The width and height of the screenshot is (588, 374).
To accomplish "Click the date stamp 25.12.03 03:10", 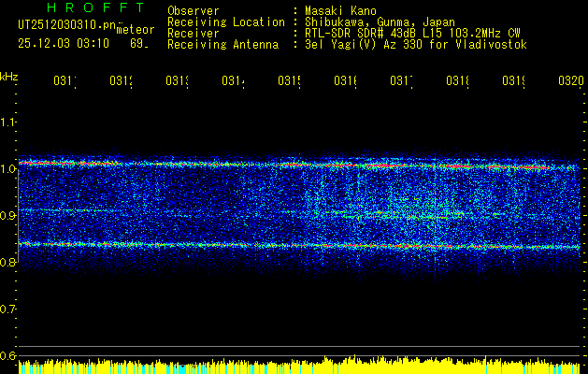I will pos(64,44).
